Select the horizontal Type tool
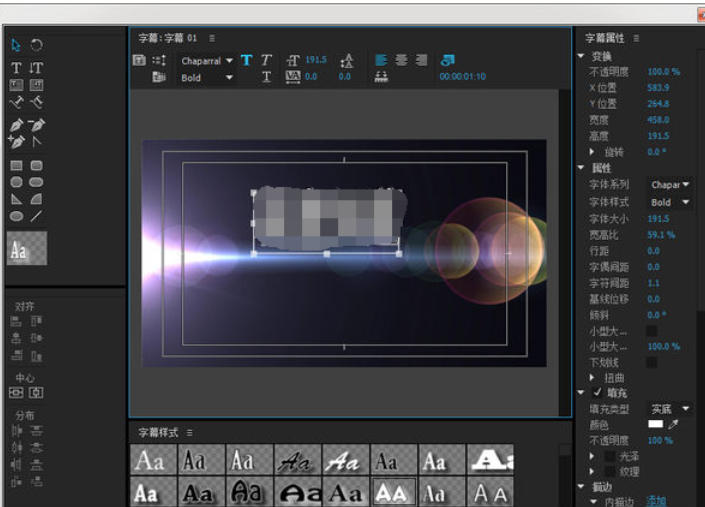This screenshot has height=507, width=705. tap(16, 68)
